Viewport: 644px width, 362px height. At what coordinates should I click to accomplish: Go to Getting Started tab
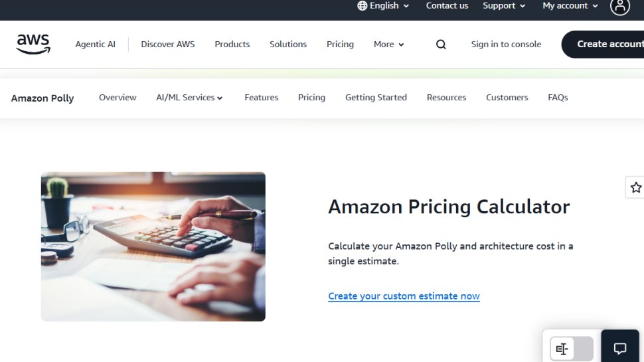click(x=376, y=98)
